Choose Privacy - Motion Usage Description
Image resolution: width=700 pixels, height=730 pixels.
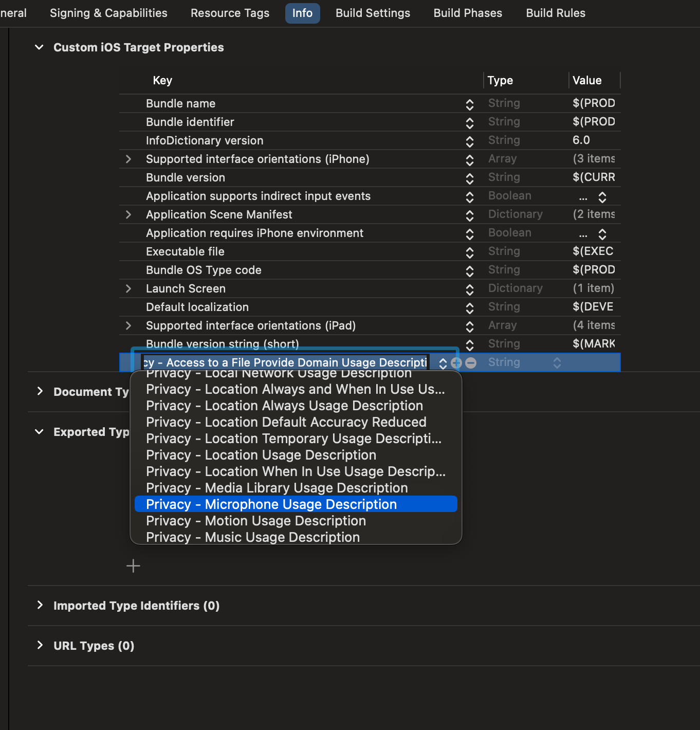point(296,521)
